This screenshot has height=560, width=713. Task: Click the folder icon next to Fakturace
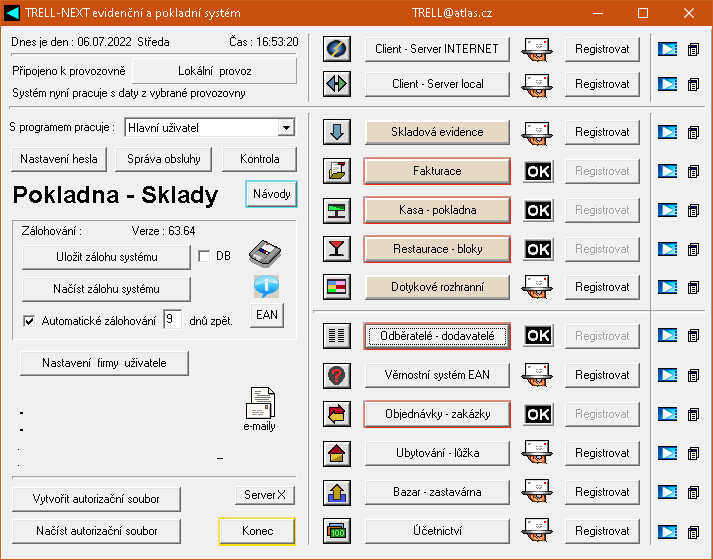[x=336, y=171]
